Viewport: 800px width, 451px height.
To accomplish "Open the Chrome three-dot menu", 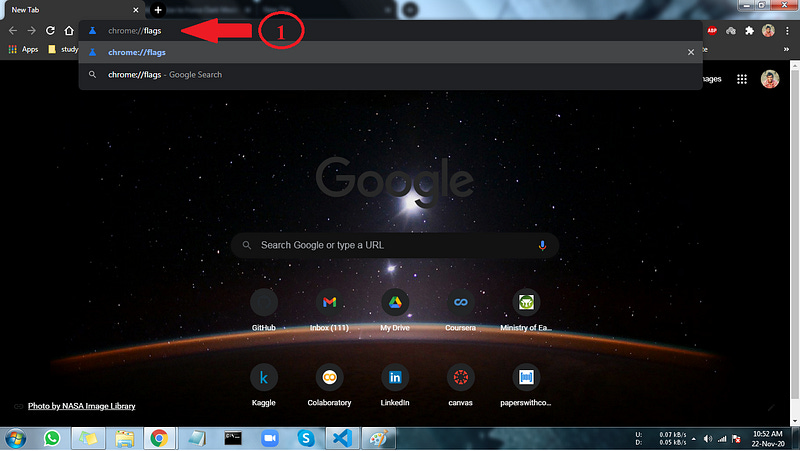I will coord(787,31).
